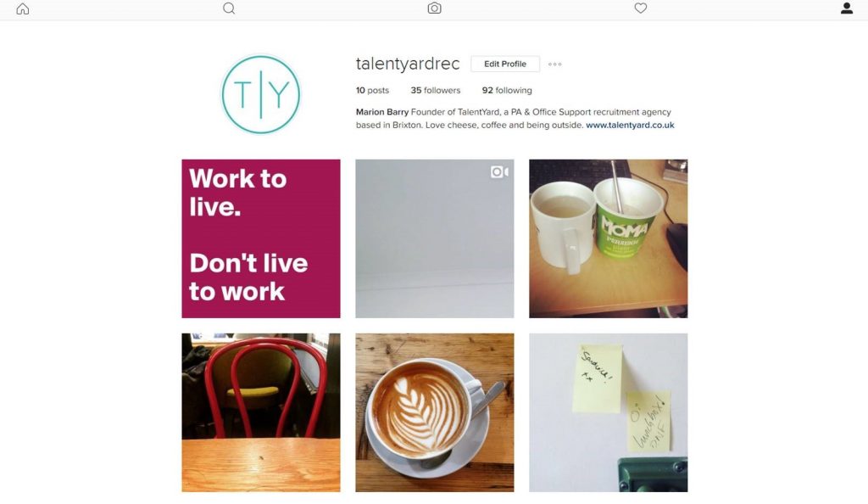Click the talentyardrec username heading

click(x=408, y=64)
